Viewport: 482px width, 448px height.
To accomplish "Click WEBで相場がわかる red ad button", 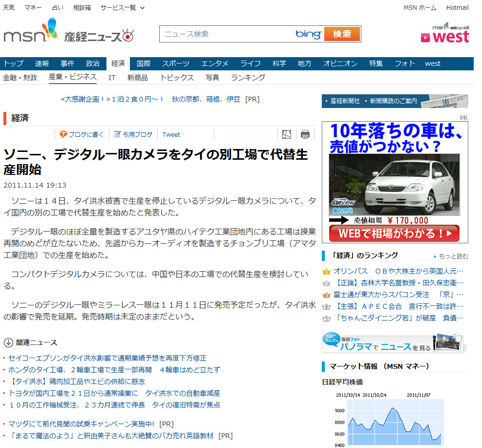I will coord(395,234).
